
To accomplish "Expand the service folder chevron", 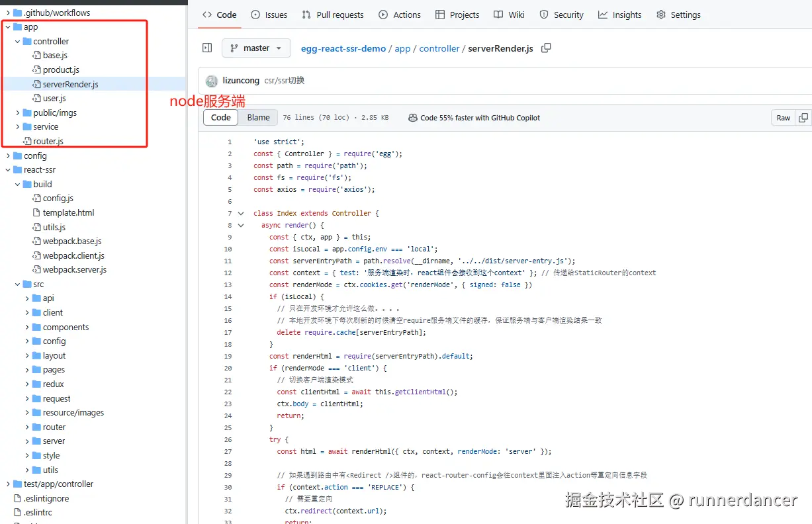I will [x=18, y=126].
